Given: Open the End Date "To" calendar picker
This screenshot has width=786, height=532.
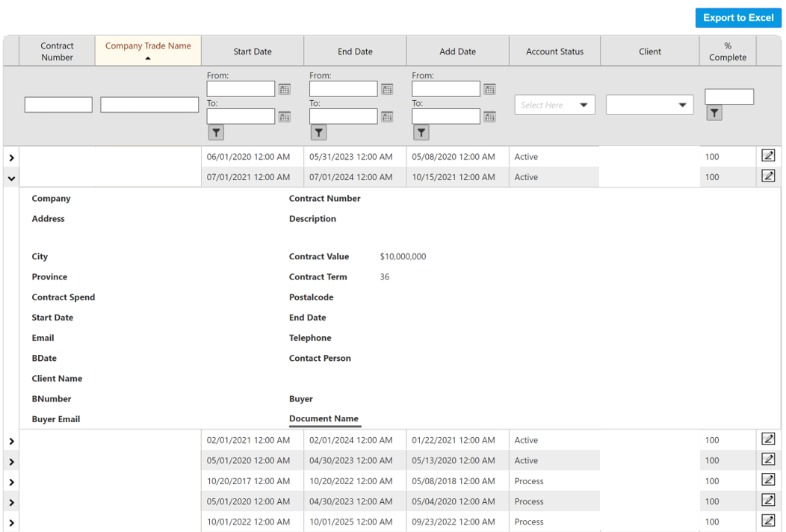Looking at the screenshot, I should point(387,116).
